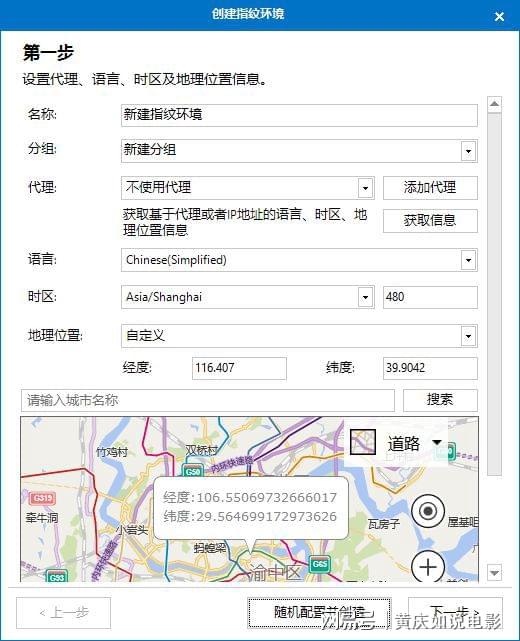Click the timezone offset field showing 480
Screen dimensions: 520x641
click(430, 297)
